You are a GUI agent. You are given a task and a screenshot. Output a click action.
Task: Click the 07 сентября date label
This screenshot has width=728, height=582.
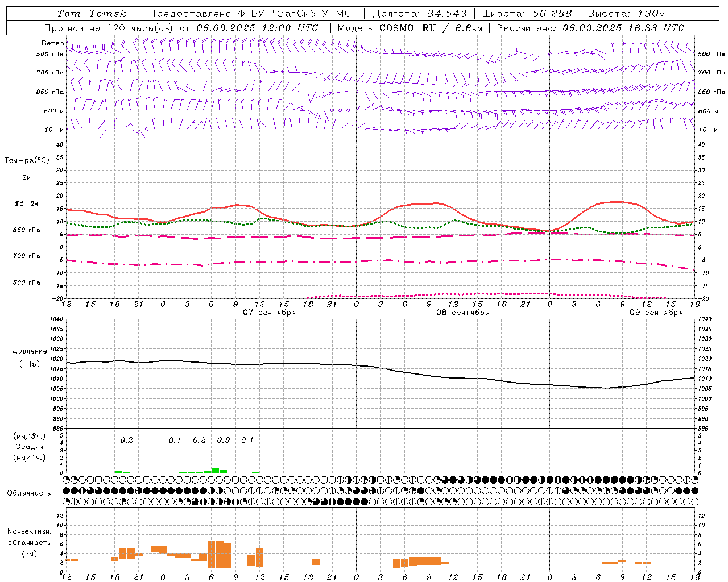270,313
